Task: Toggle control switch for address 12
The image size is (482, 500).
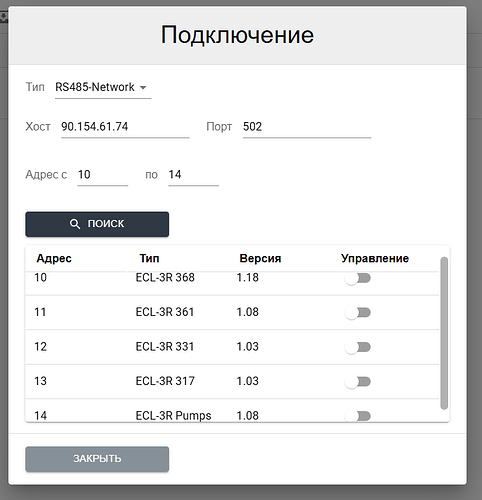Action: coord(358,347)
